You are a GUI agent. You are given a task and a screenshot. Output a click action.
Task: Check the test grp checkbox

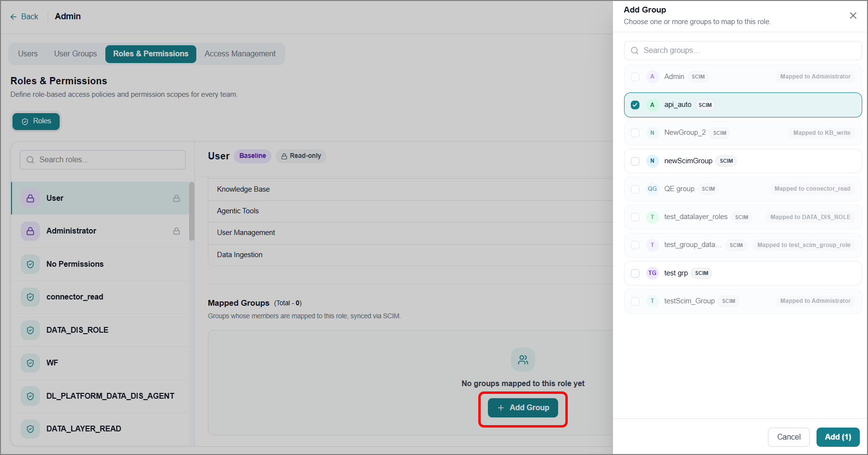635,273
